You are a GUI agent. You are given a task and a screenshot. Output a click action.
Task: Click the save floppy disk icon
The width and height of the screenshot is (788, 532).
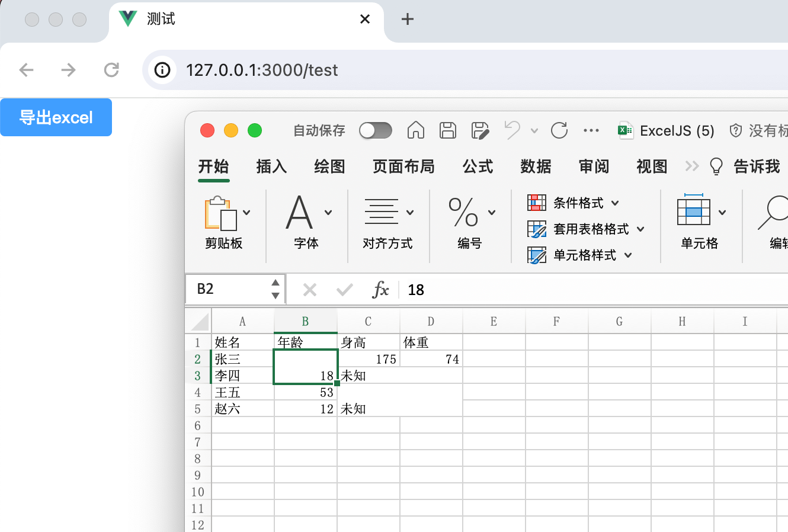click(448, 130)
